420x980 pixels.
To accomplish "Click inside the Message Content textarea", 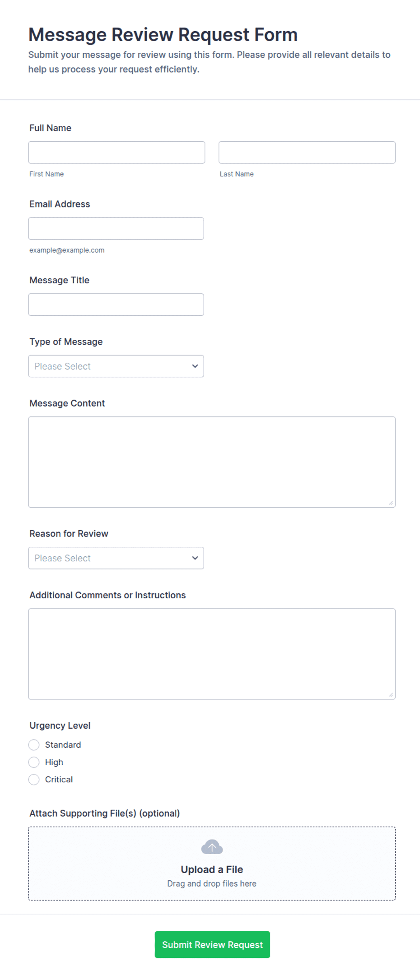I will click(x=212, y=462).
